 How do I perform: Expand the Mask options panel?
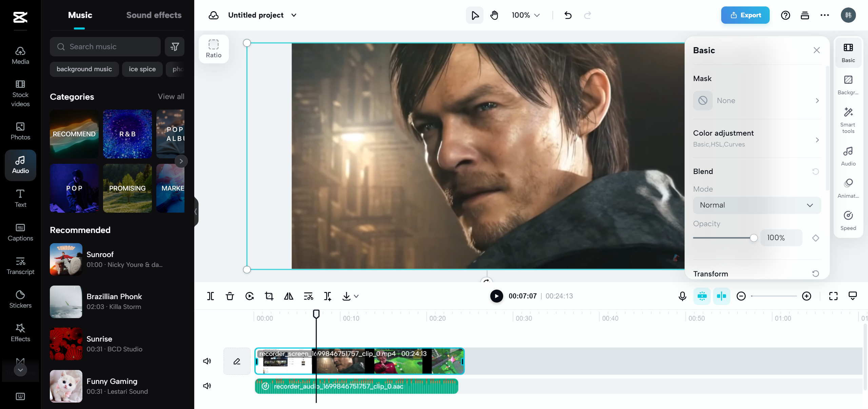coord(817,101)
